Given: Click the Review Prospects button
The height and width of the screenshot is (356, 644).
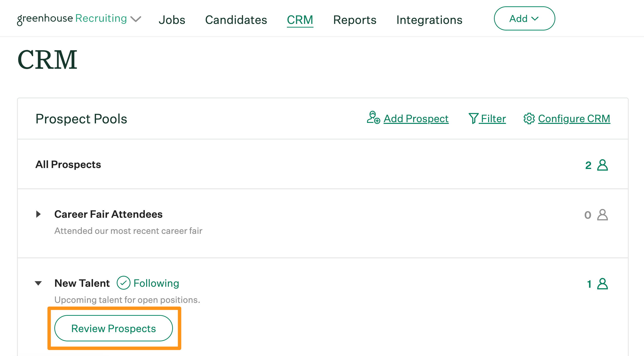Looking at the screenshot, I should [114, 328].
